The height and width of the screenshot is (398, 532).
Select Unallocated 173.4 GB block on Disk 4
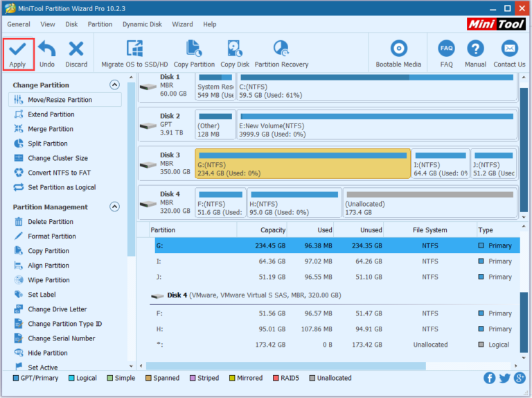(430, 202)
